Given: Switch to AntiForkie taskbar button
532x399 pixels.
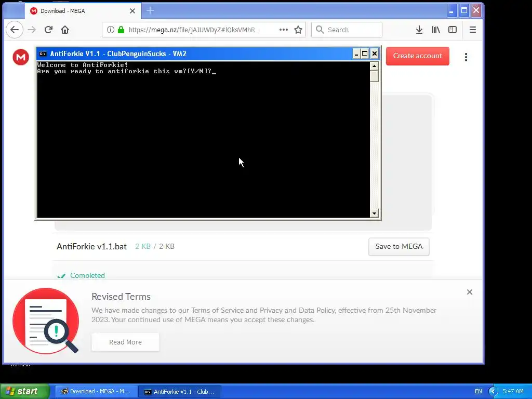Looking at the screenshot, I should 180,392.
